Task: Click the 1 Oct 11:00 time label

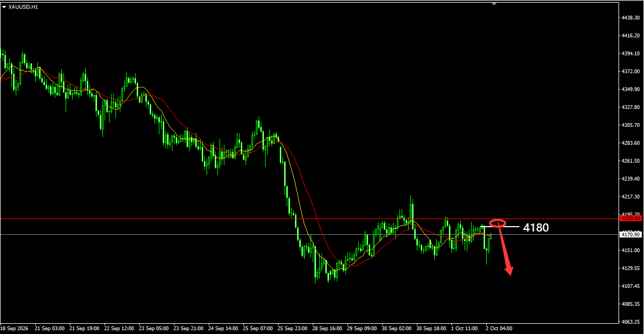Action: (x=465, y=329)
